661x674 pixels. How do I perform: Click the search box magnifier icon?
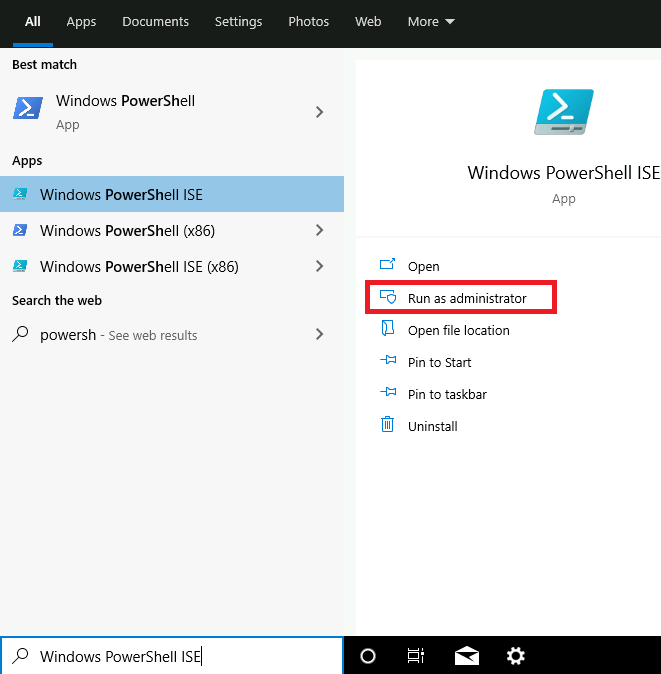[20, 656]
